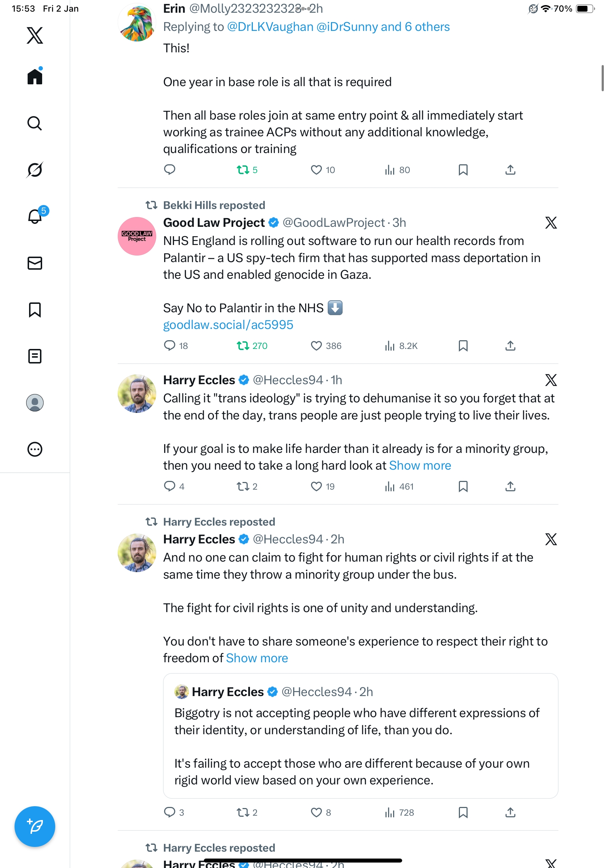Undo repost on Erin's reply

243,170
